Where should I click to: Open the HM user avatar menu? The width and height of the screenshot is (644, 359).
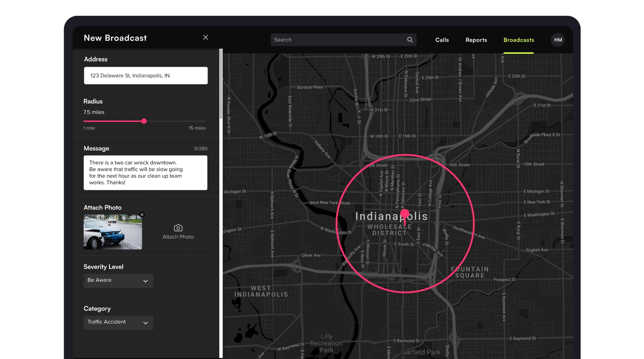tap(558, 40)
